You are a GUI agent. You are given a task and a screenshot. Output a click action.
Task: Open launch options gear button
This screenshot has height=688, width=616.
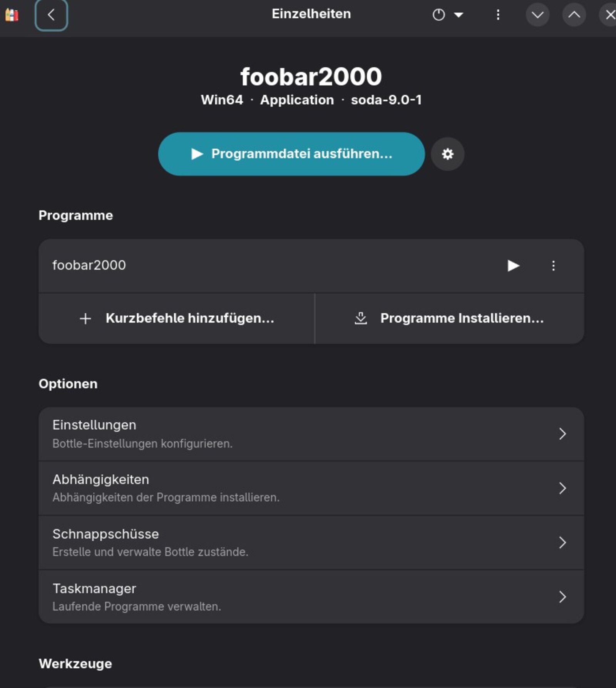pyautogui.click(x=447, y=154)
